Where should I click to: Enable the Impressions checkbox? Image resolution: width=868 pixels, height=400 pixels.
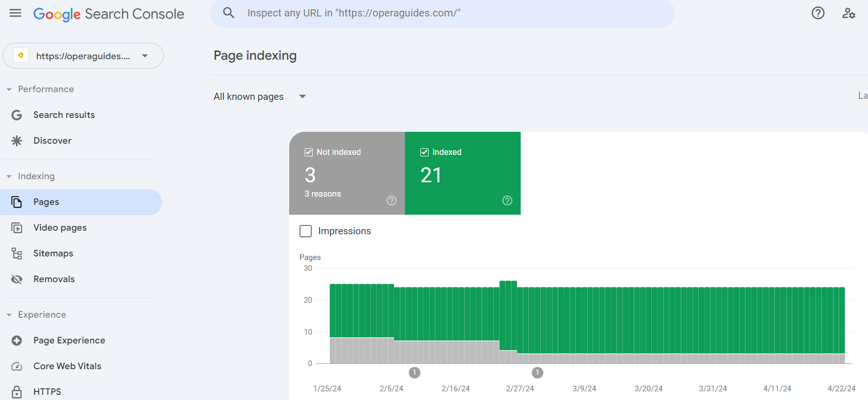click(306, 231)
